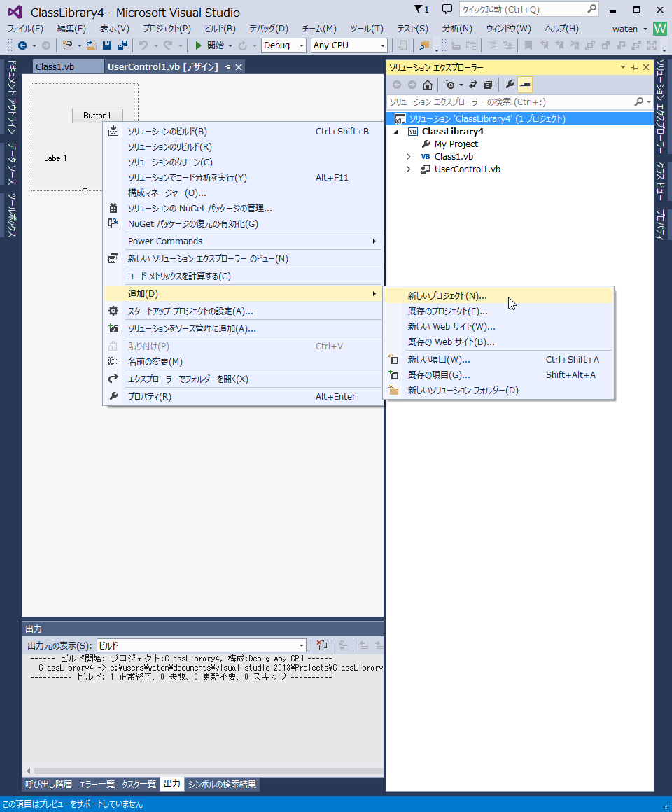This screenshot has width=672, height=812.
Task: Open Properties via the wrench icon in Solution Explorer
Action: click(x=510, y=85)
